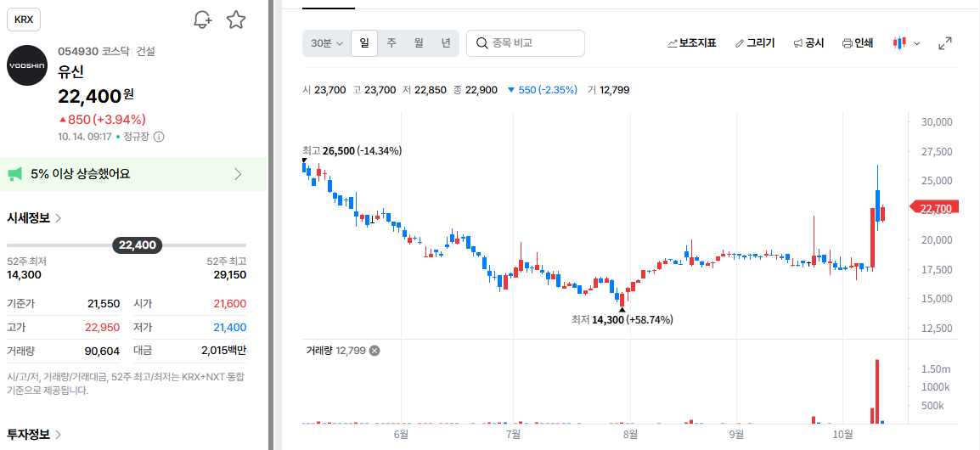Click the chart change value 550 (-2.35%)

pos(542,90)
